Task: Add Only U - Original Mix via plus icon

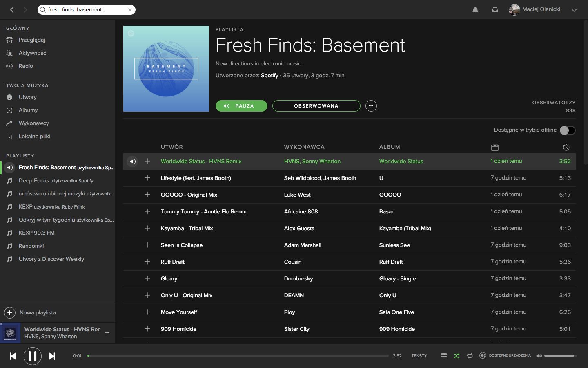Action: pyautogui.click(x=147, y=295)
